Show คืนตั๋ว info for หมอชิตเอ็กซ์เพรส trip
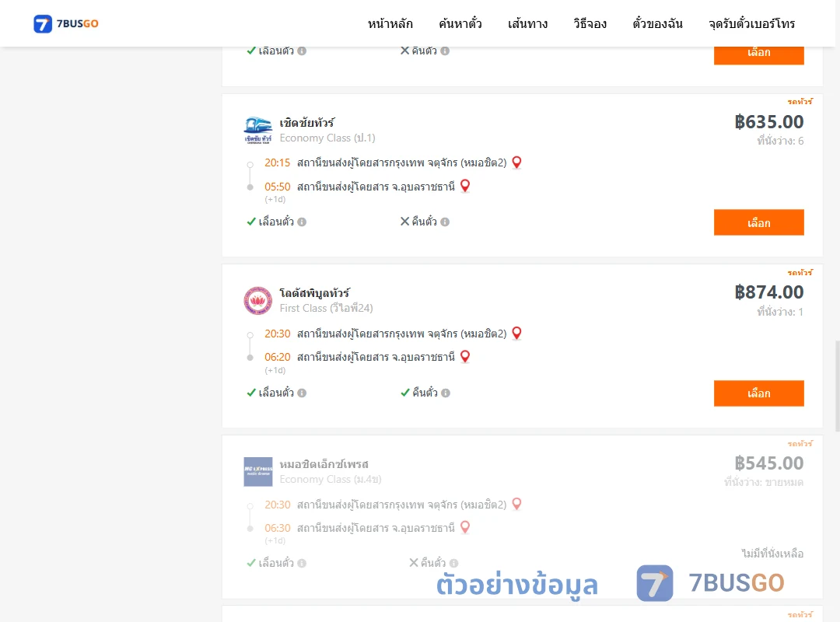This screenshot has height=622, width=840. pos(453,563)
